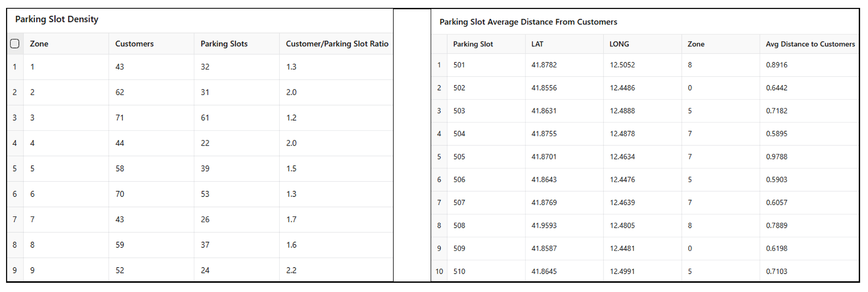The width and height of the screenshot is (868, 292).
Task: Click the cell with latitude 41.9593
Action: (x=544, y=225)
